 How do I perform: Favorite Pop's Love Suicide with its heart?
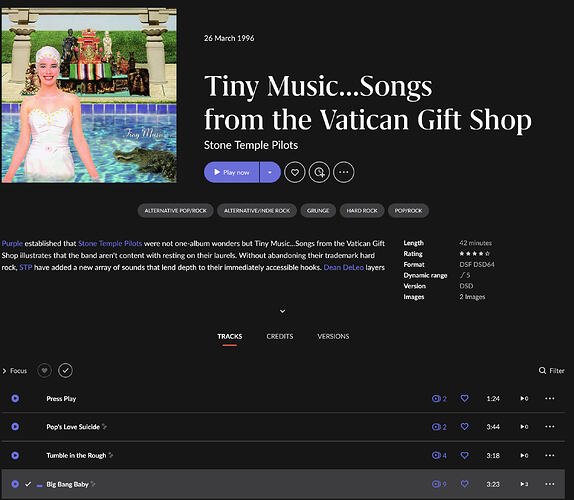pos(465,426)
